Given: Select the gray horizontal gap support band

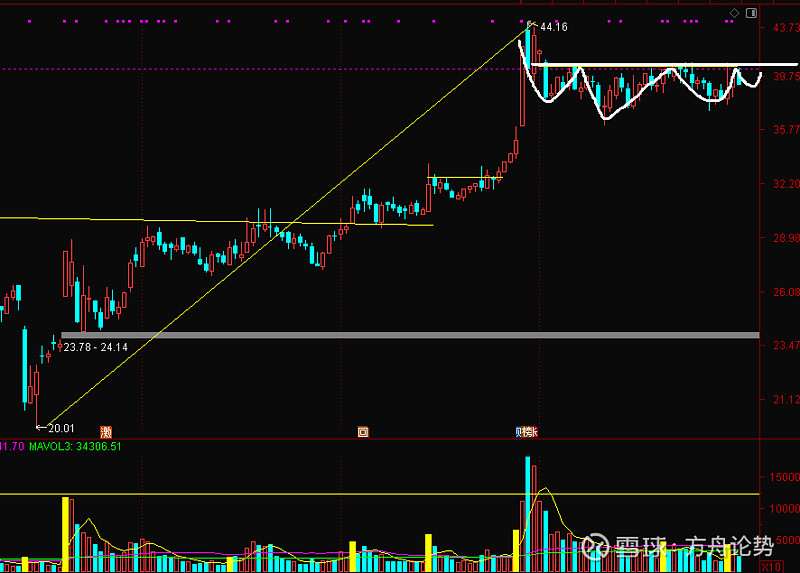Looking at the screenshot, I should [x=410, y=335].
